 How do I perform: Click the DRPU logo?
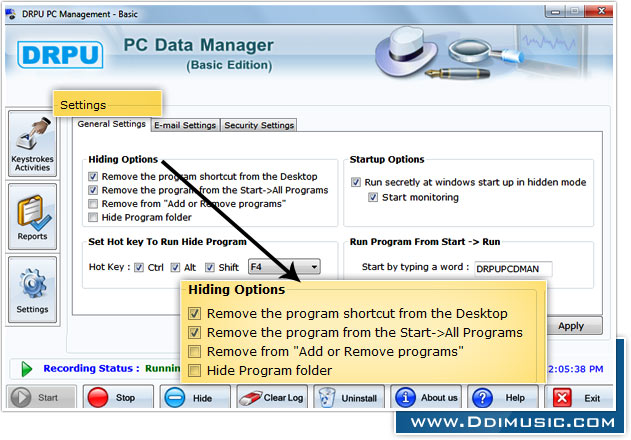click(x=60, y=55)
